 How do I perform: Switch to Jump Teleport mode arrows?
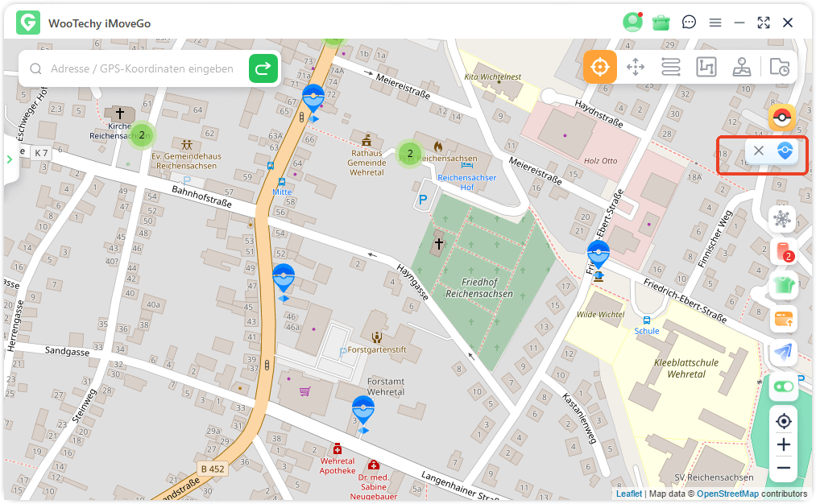(x=636, y=67)
